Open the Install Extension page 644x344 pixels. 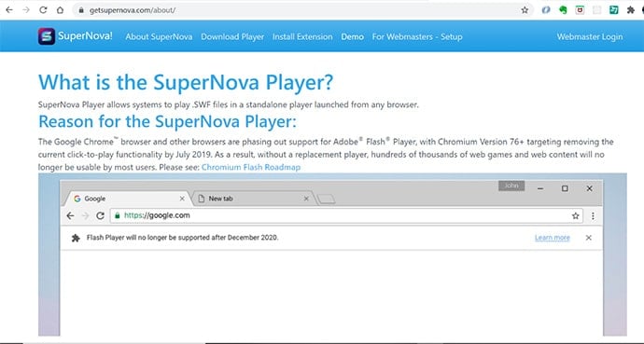coord(302,37)
